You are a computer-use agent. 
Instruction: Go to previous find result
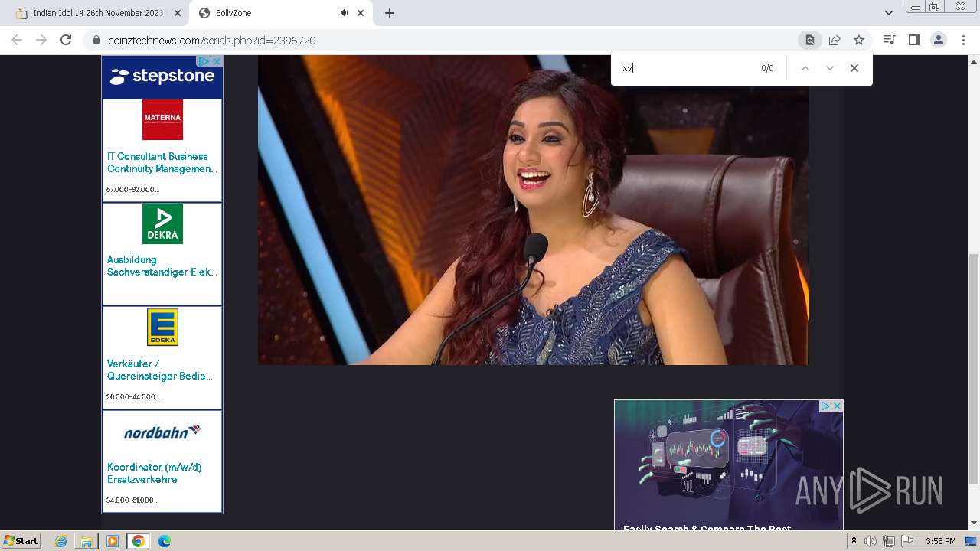(x=805, y=68)
